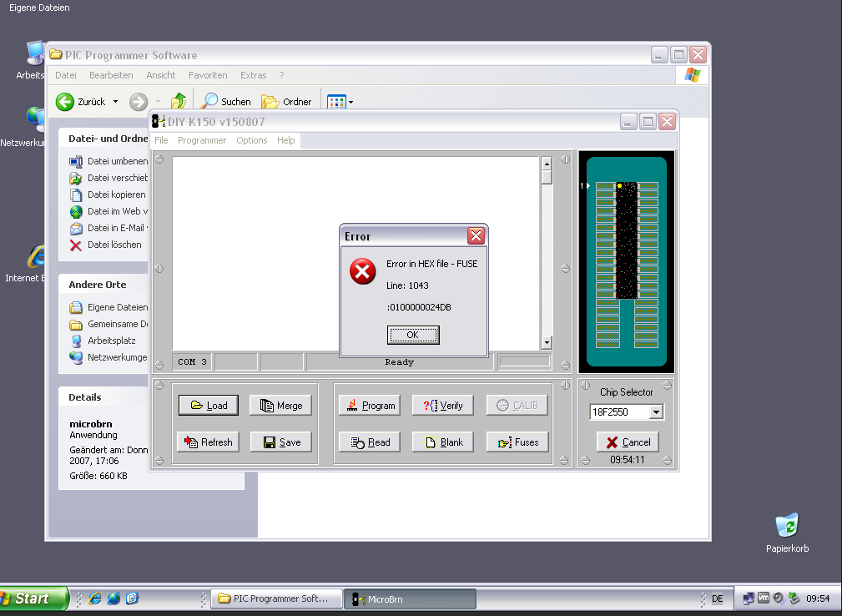Click the microbrn filename in Details
Viewport: 842px width, 616px height.
click(x=91, y=424)
